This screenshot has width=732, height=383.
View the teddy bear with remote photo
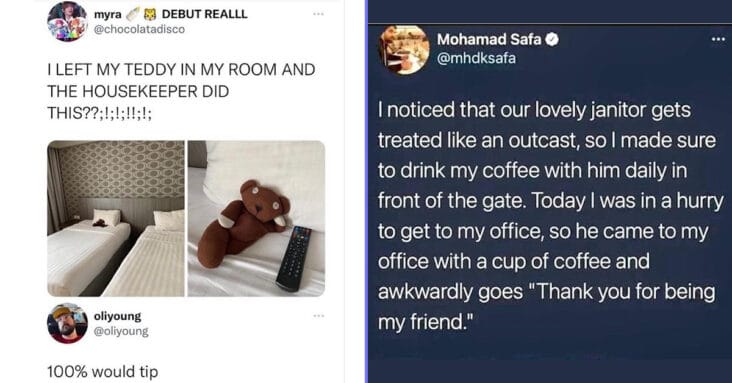pyautogui.click(x=256, y=219)
